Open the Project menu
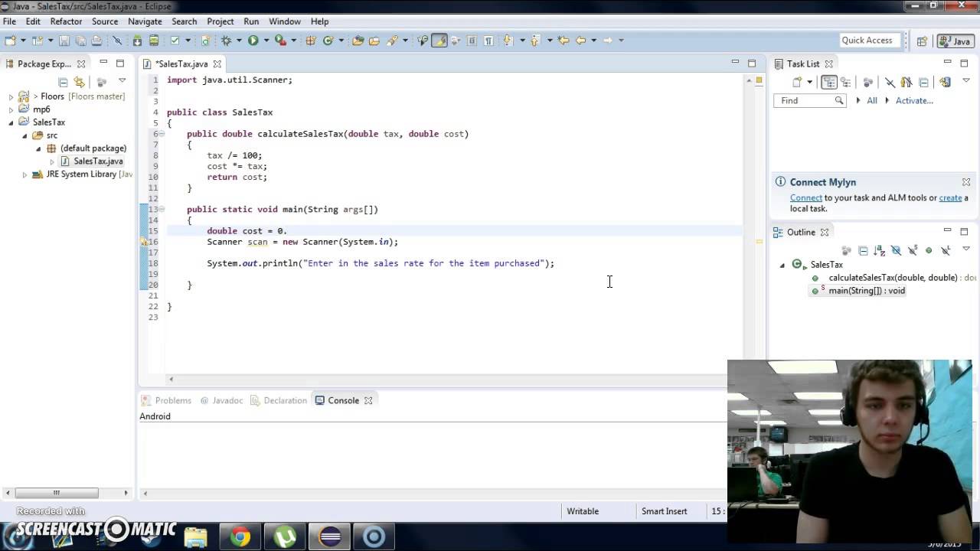Viewport: 980px width, 551px height. click(x=220, y=21)
